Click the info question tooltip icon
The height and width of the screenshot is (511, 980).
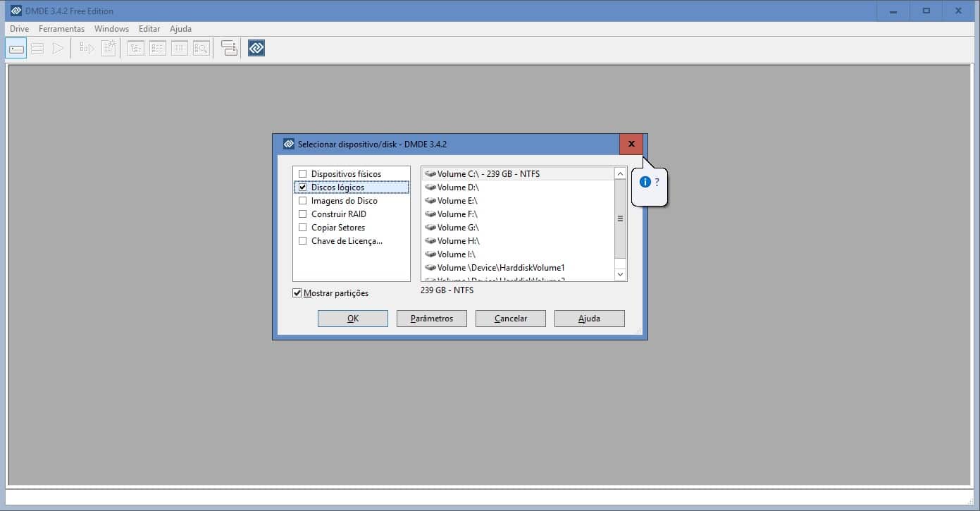pos(645,182)
